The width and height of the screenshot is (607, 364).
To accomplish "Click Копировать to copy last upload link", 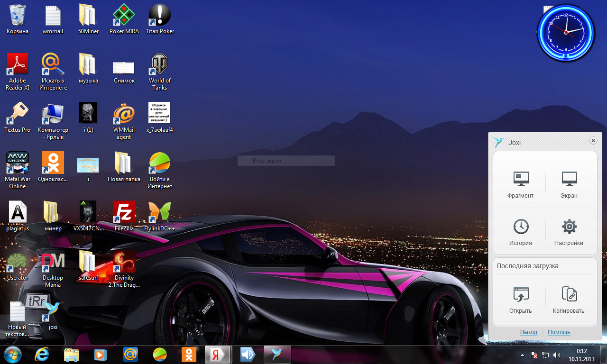I will point(569,300).
